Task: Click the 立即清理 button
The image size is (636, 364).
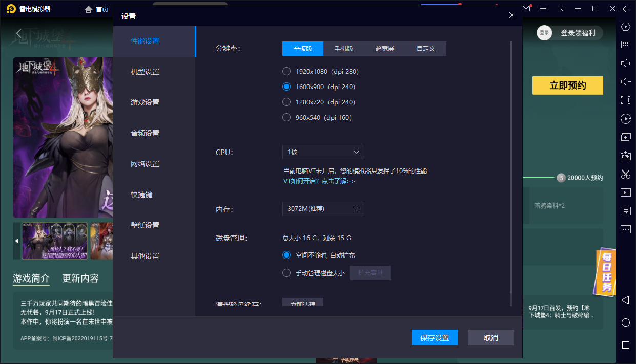Action: [303, 303]
